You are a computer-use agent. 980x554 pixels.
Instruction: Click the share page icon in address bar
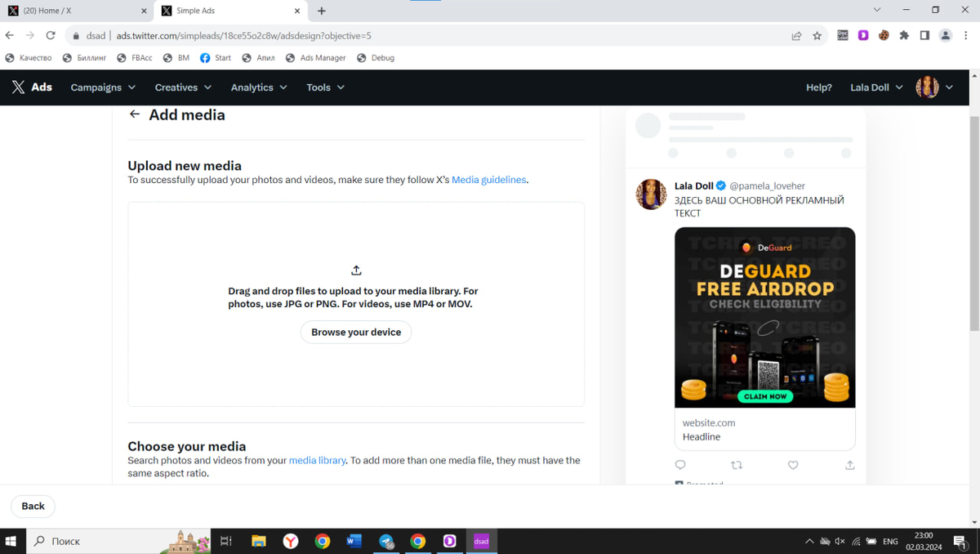click(796, 36)
